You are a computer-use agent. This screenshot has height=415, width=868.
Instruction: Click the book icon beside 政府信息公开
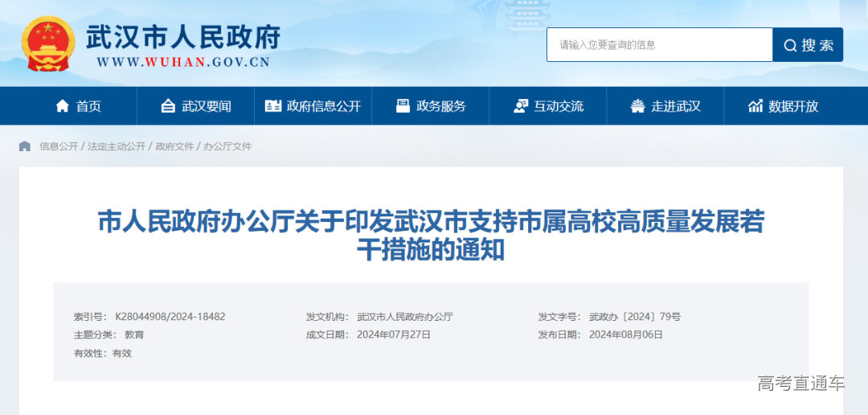tap(273, 106)
